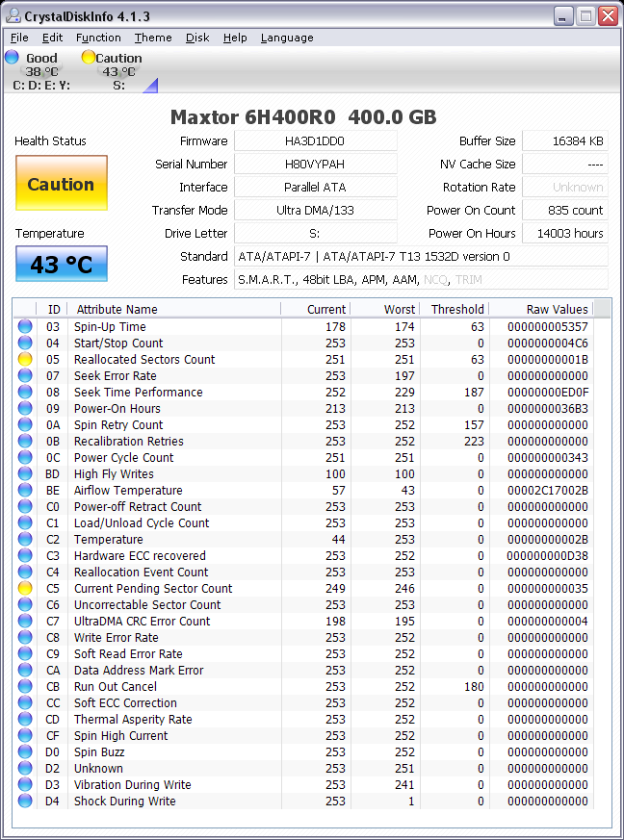Click the status orb for Hardware ECC recovered
Viewport: 624px width, 840px height.
[25, 555]
